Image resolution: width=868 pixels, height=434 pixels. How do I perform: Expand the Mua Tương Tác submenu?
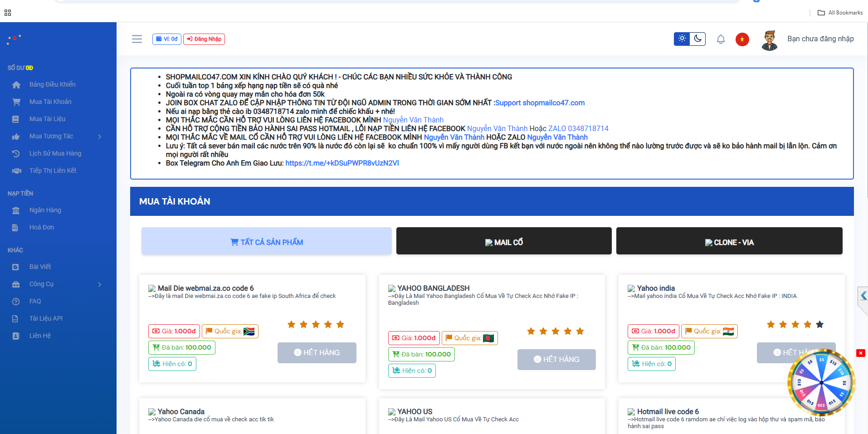click(x=99, y=137)
